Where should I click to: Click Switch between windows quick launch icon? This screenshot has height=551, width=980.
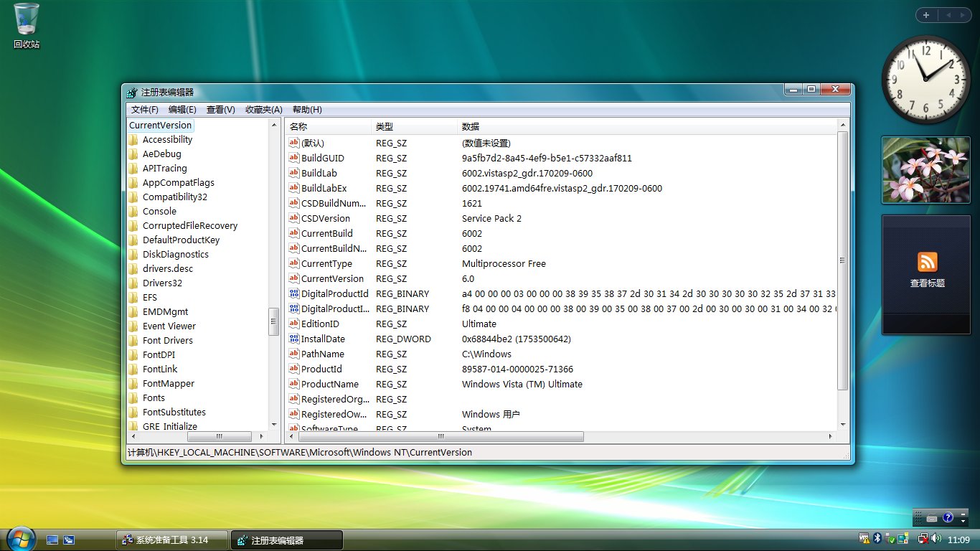click(69, 540)
